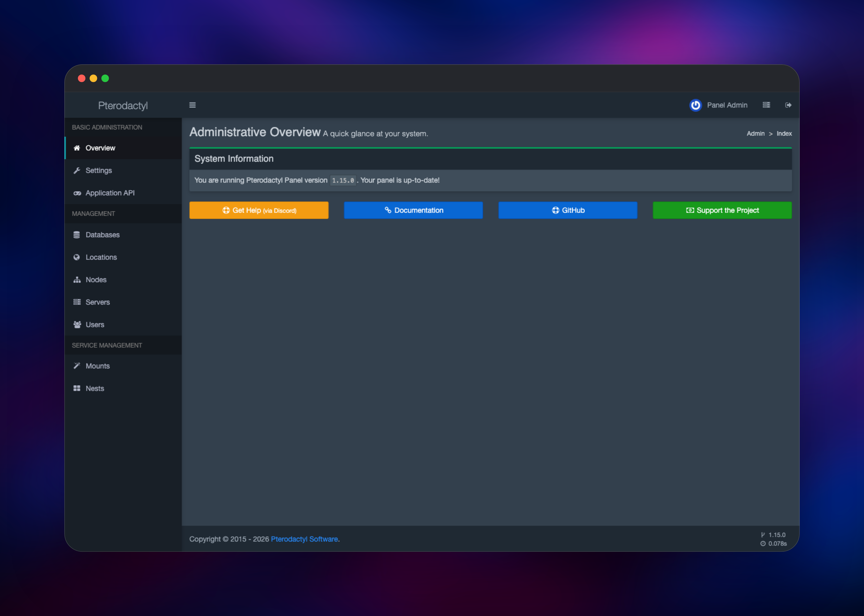Click the link icon on Documentation
Viewport: 864px width, 616px height.
(388, 210)
